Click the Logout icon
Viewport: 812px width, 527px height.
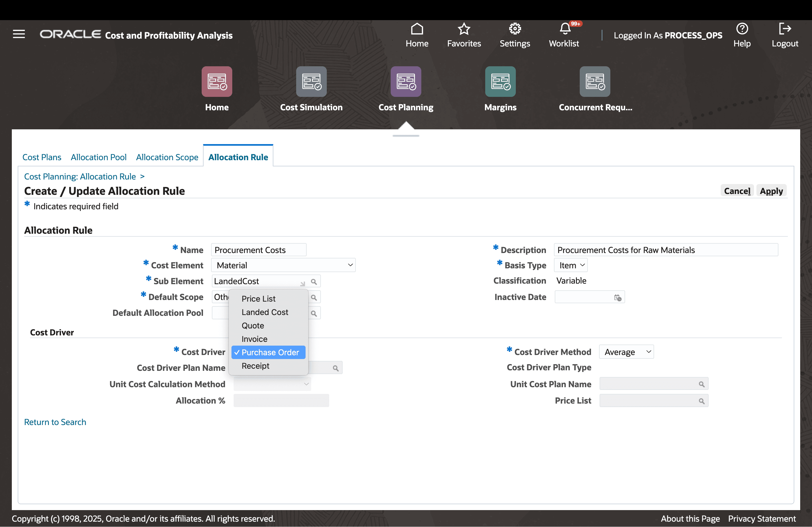point(784,29)
